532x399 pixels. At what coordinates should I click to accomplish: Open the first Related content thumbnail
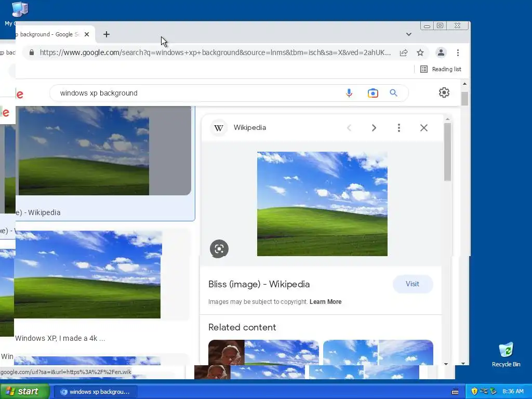click(x=263, y=353)
